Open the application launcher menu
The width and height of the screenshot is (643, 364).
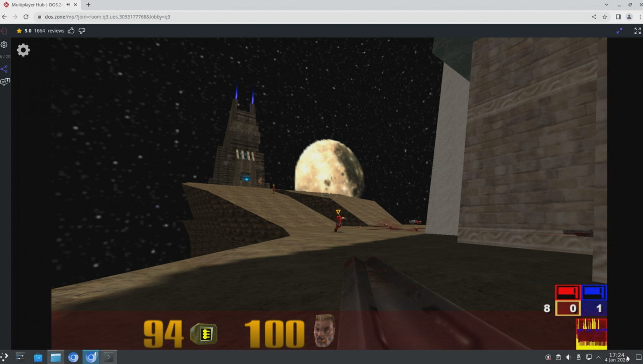(5, 357)
